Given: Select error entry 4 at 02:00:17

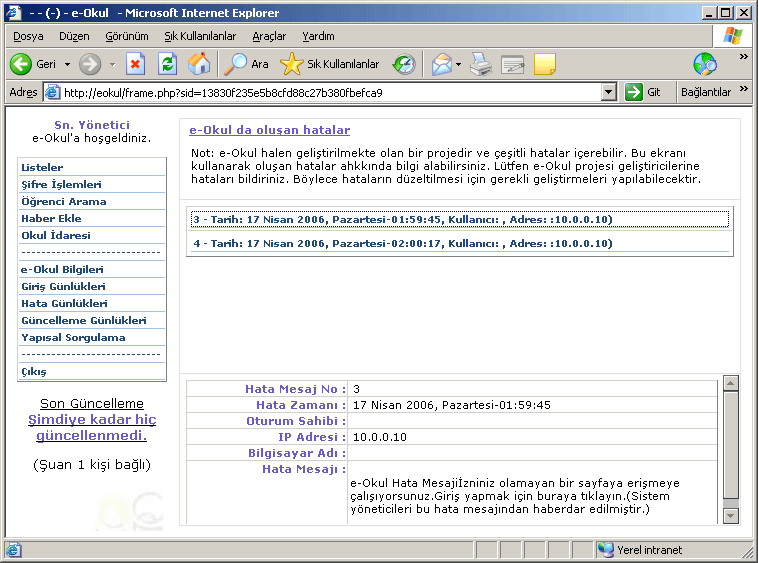Looking at the screenshot, I should tap(460, 244).
